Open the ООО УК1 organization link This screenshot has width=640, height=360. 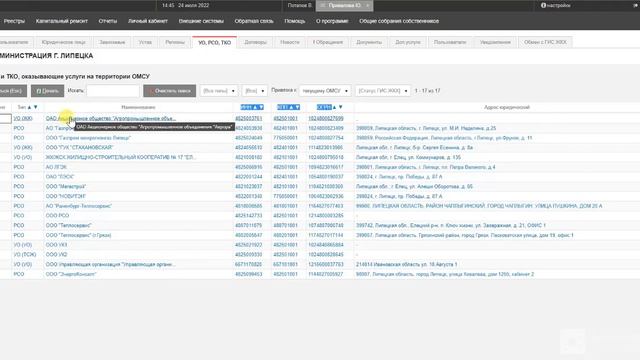coord(56,245)
